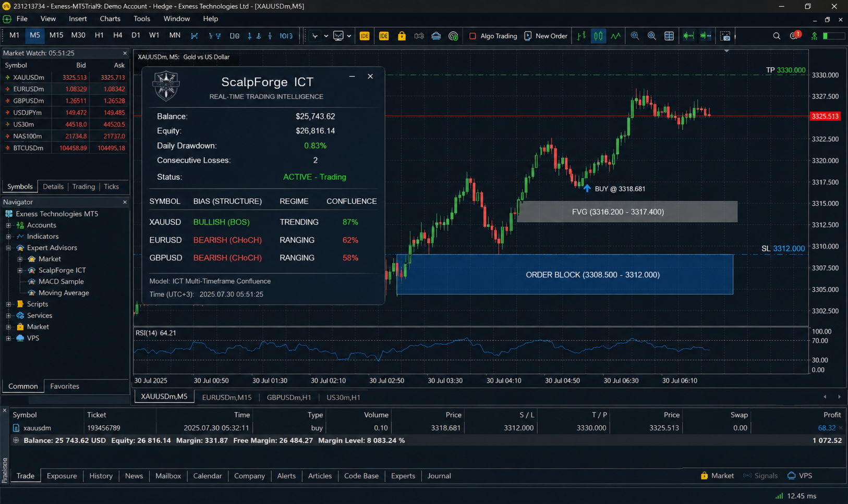
Task: Open Market in the bottom status strip
Action: [717, 476]
